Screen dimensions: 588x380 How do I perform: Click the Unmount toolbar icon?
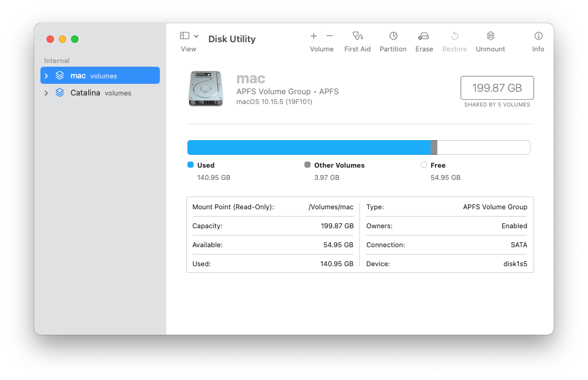(491, 36)
